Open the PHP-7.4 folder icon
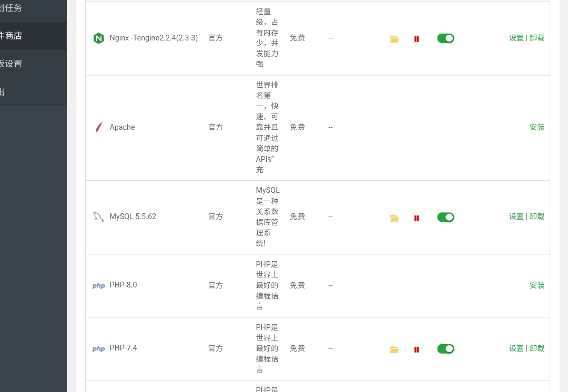Viewport: 568px width, 392px height. [394, 349]
